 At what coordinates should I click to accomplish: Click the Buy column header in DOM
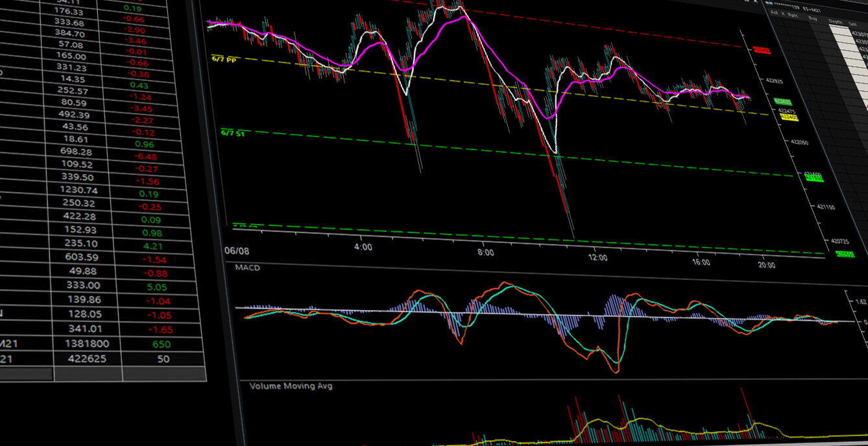pyautogui.click(x=813, y=19)
